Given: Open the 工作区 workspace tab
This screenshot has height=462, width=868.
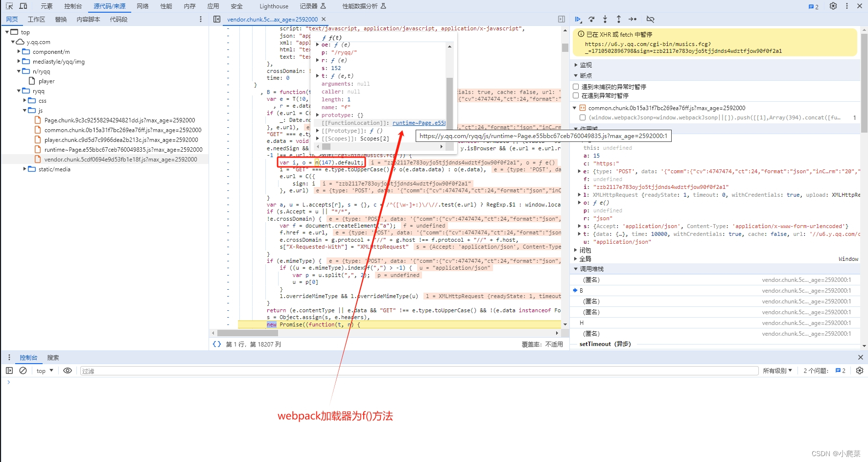Looking at the screenshot, I should click(x=36, y=19).
